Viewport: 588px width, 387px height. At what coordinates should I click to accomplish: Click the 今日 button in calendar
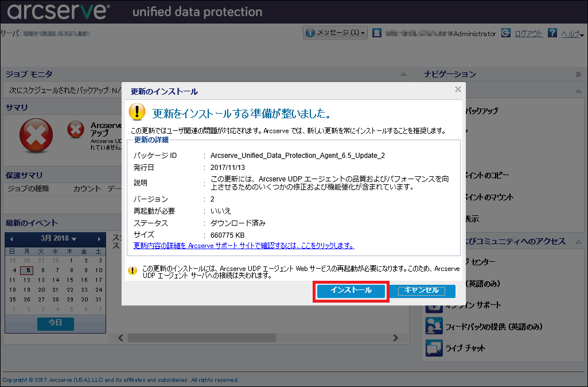[x=56, y=323]
